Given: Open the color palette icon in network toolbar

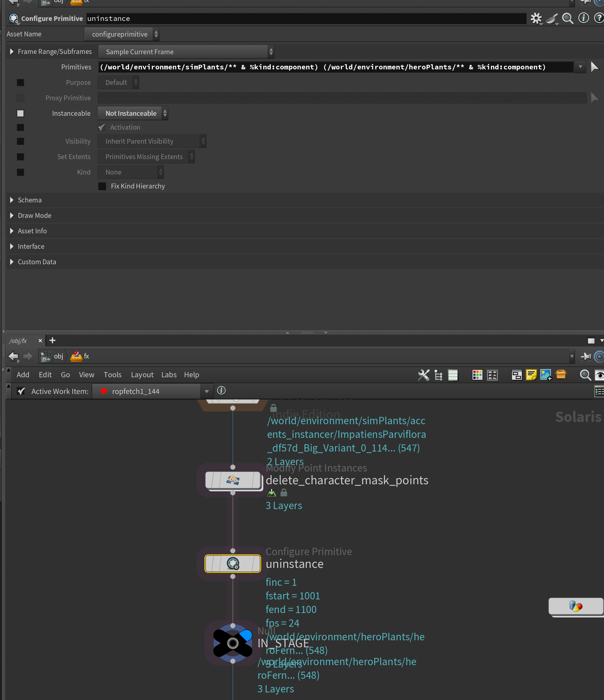Looking at the screenshot, I should click(x=477, y=375).
